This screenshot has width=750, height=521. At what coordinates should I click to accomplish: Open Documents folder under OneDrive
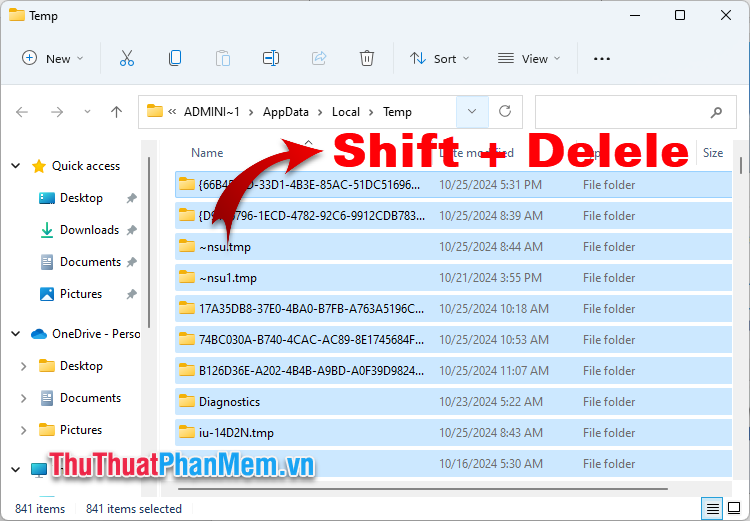coord(90,398)
